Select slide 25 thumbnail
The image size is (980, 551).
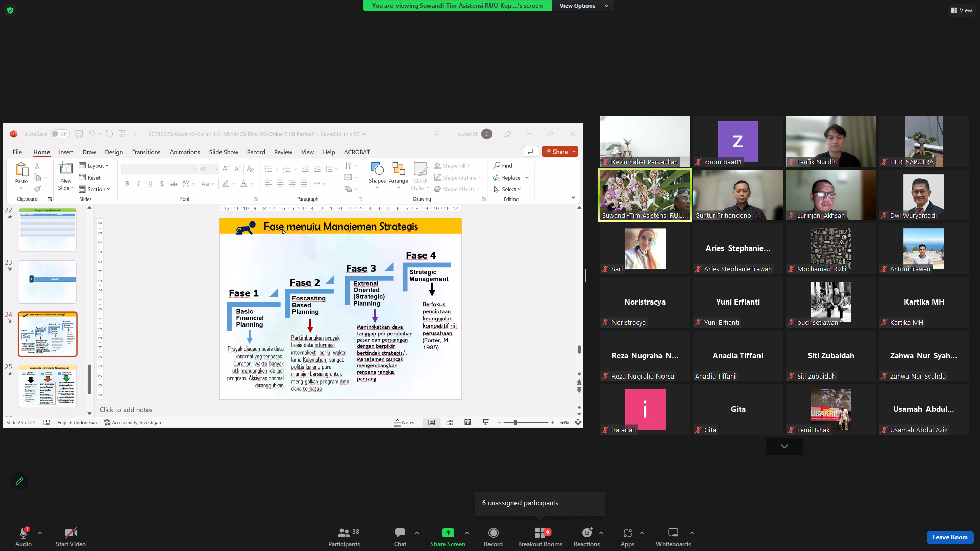click(x=47, y=386)
